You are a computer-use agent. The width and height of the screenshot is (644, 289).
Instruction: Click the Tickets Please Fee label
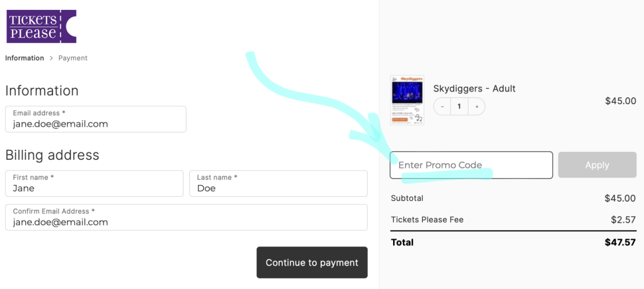(x=427, y=220)
